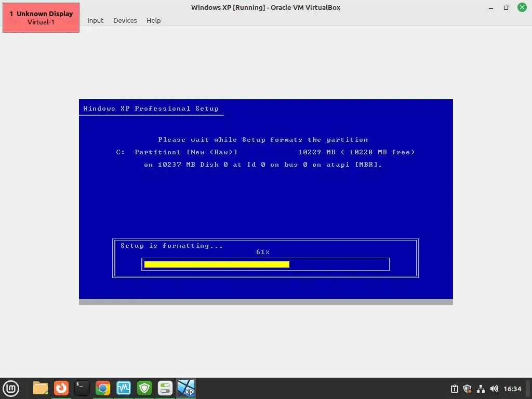Open the Help menu
Screen dimensions: 532x399
pyautogui.click(x=153, y=20)
